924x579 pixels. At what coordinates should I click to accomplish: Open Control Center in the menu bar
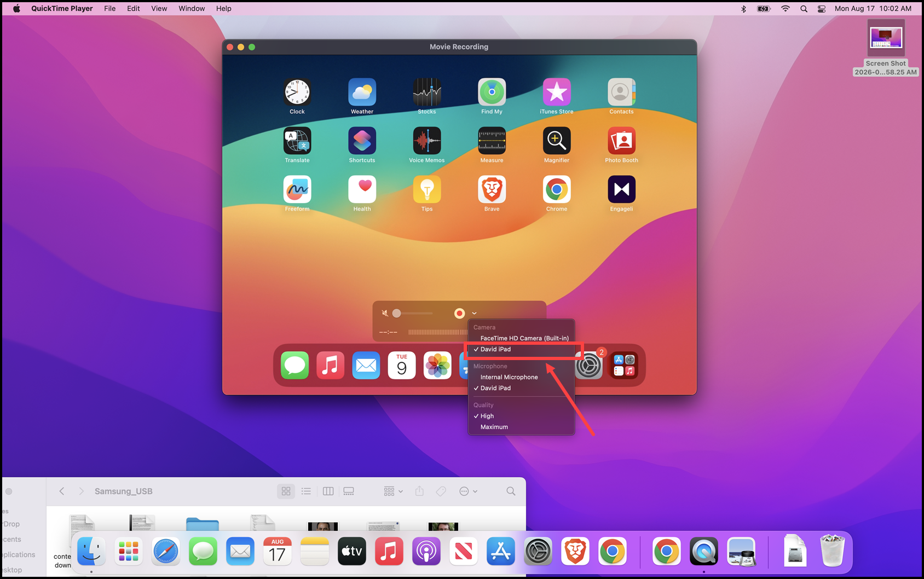(x=822, y=9)
